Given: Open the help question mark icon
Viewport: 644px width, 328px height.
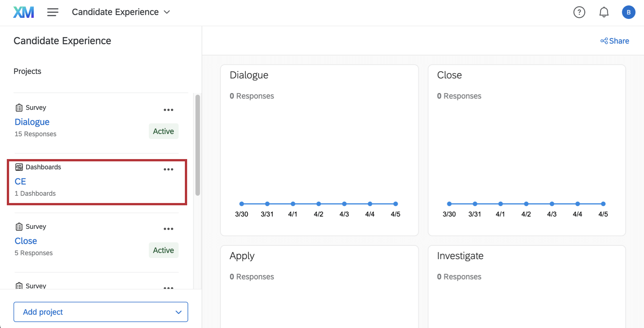Looking at the screenshot, I should pos(579,12).
